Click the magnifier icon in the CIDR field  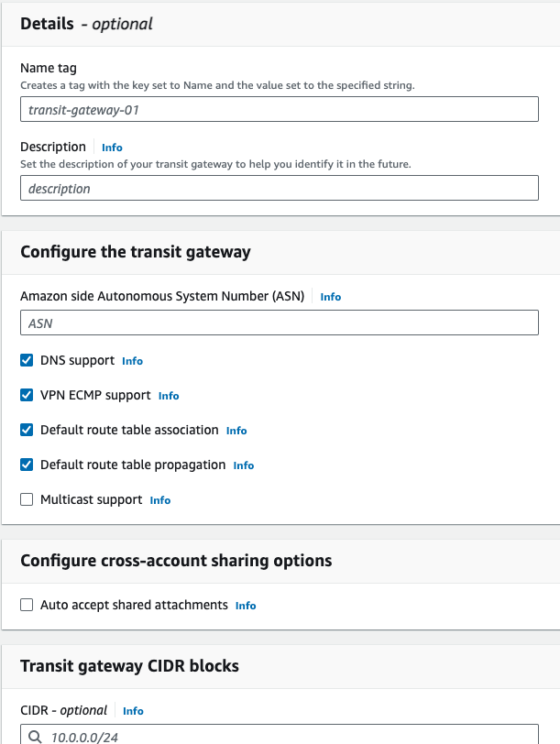[36, 736]
